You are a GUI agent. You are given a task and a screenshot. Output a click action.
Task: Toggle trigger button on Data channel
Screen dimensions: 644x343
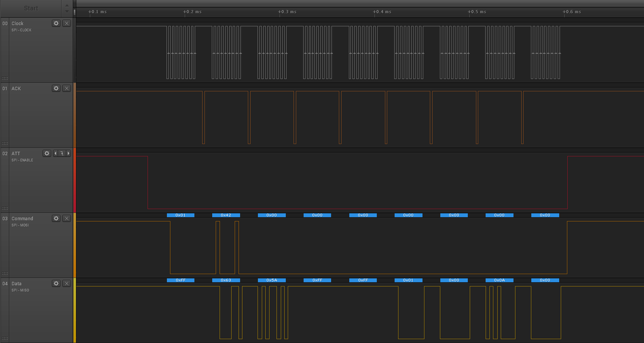[x=67, y=283]
